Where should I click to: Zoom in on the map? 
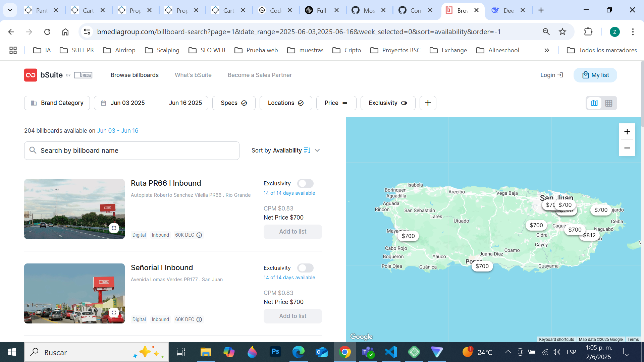[627, 132]
